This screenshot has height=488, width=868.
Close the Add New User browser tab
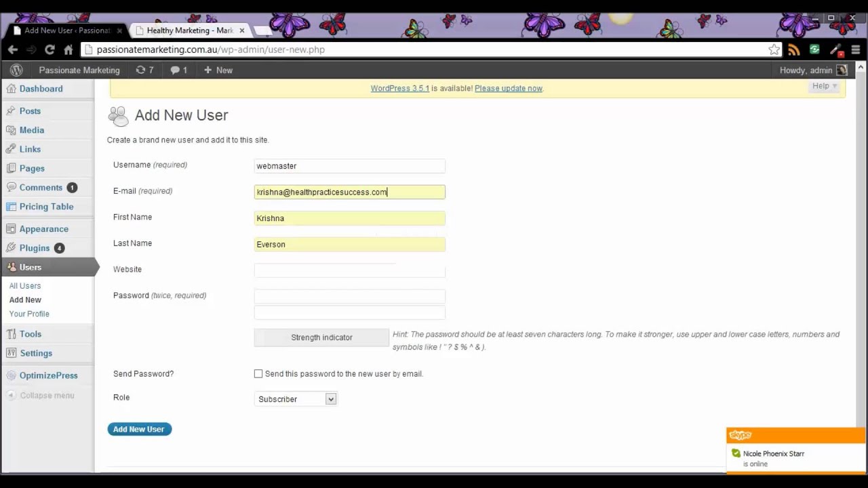tap(120, 30)
